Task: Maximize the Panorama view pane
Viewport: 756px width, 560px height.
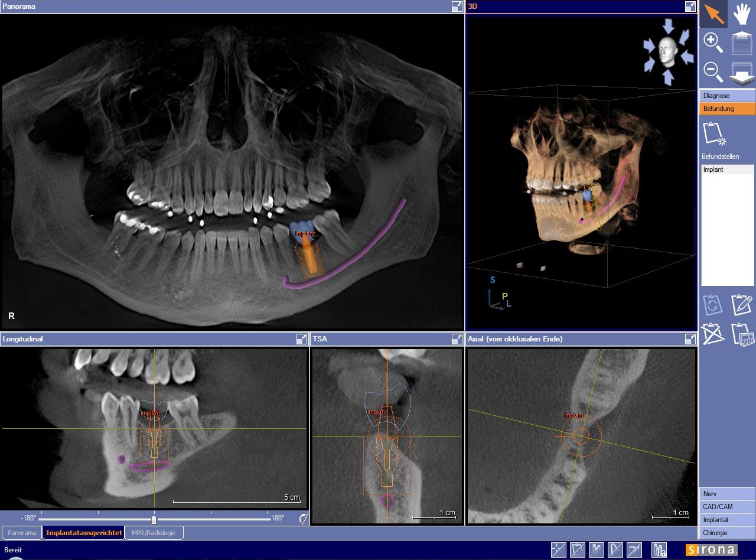Action: click(457, 6)
